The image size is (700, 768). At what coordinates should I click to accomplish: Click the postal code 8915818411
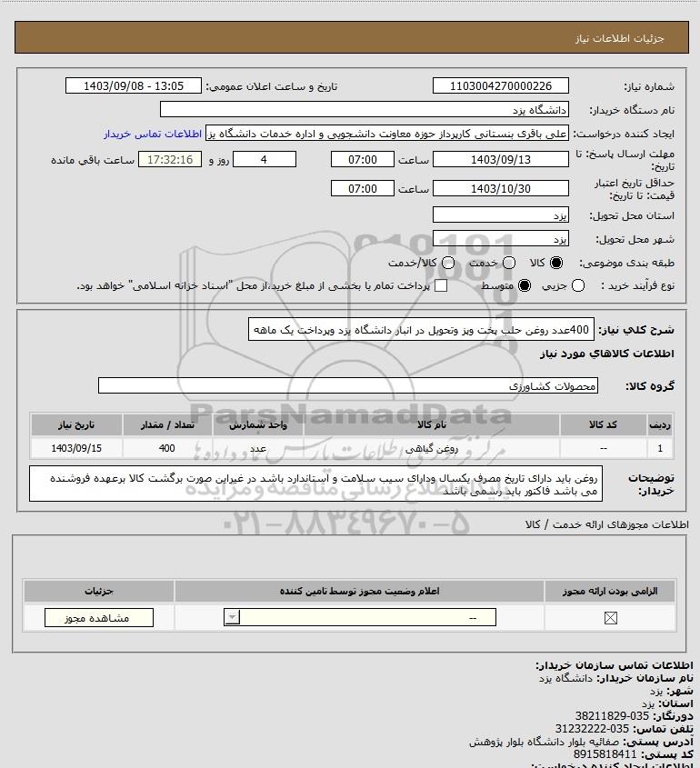(605, 753)
